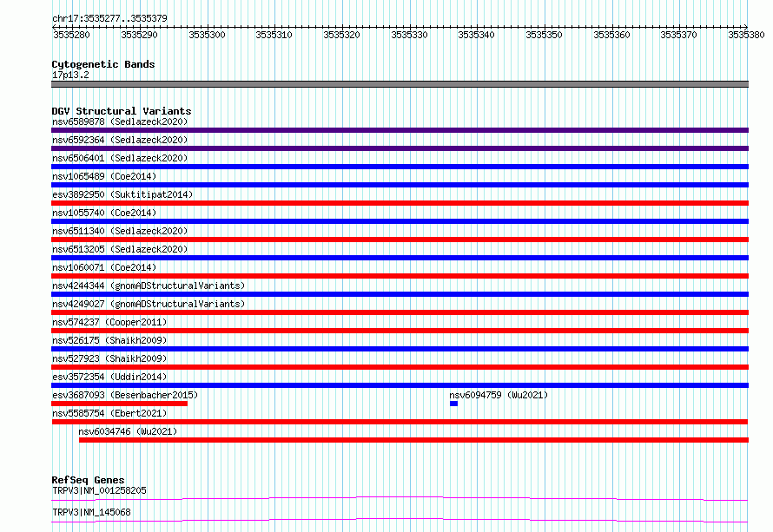Image resolution: width=773 pixels, height=532 pixels.
Task: Click the blue bar under nsv6513205
Action: 400,258
